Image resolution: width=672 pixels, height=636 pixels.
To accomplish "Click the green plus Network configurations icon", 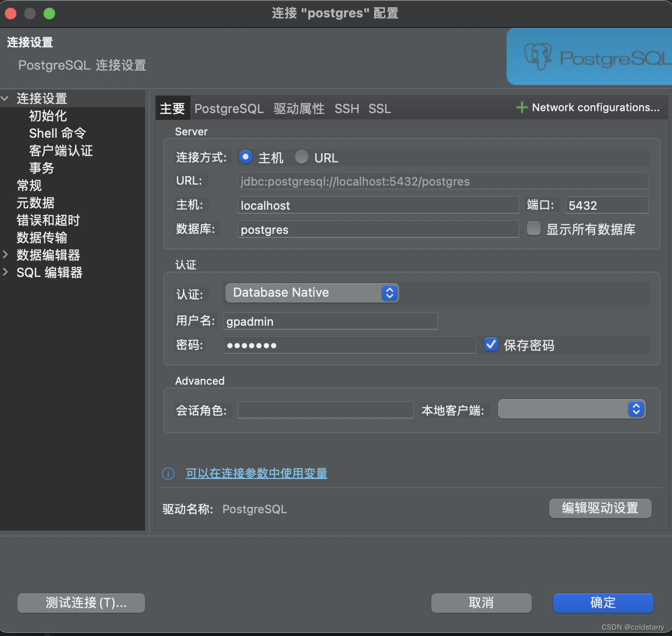I will (522, 107).
